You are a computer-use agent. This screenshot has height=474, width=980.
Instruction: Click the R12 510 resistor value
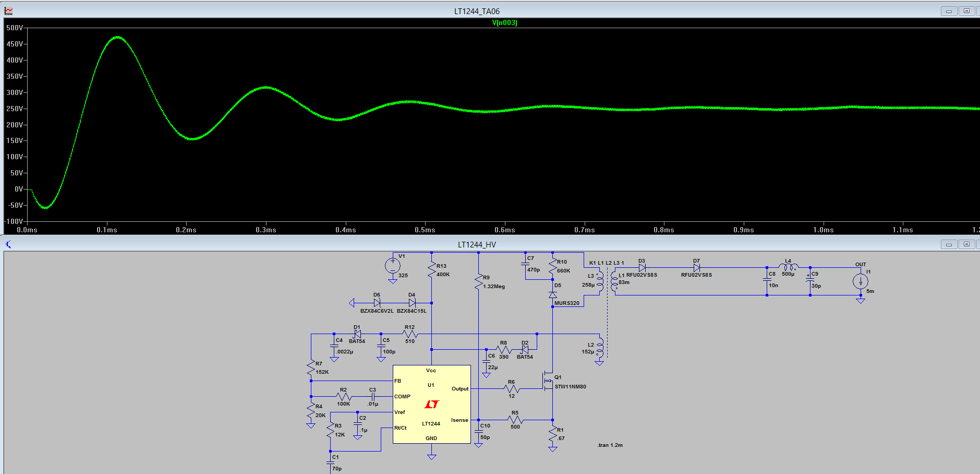[x=410, y=341]
